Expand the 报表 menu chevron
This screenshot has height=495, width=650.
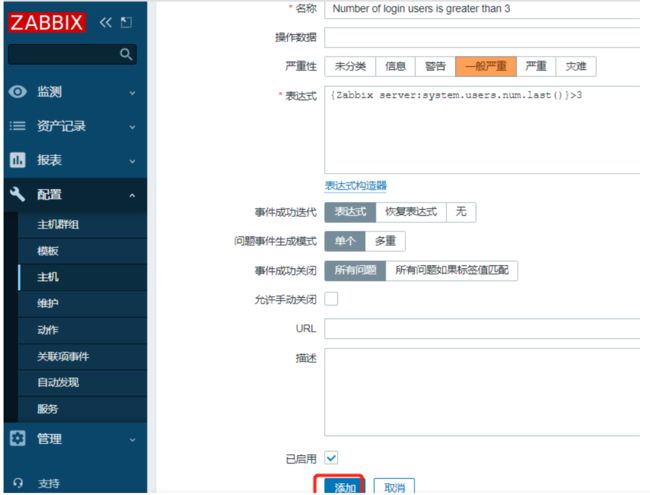coord(132,161)
